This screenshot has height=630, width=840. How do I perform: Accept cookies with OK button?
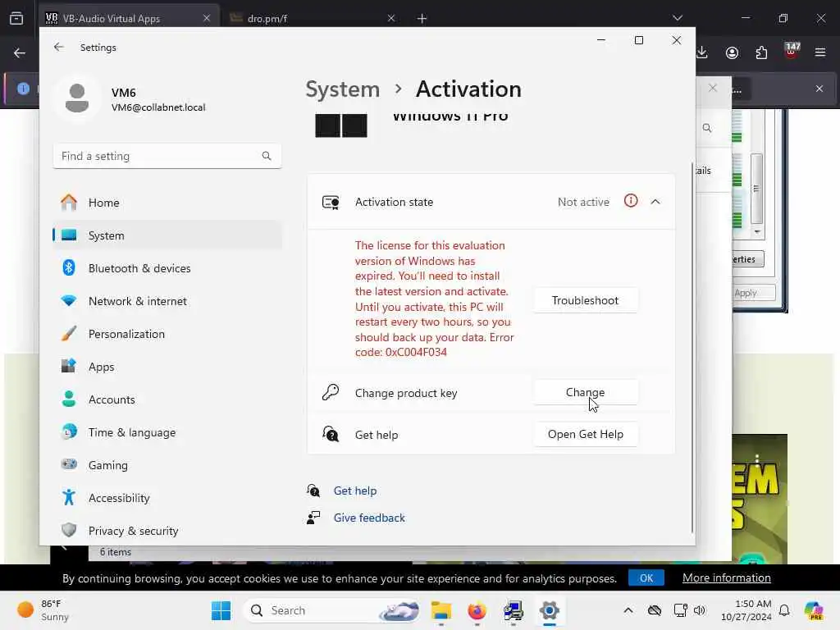point(646,578)
